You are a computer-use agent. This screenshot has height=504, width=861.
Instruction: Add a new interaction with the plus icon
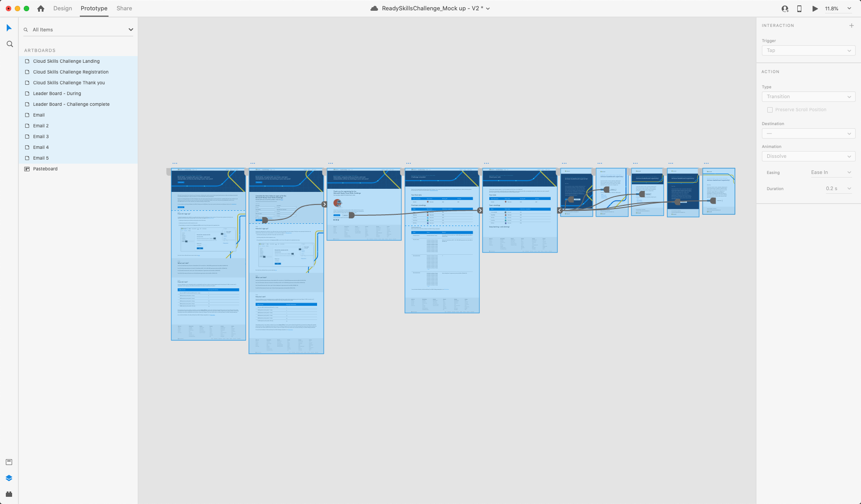pos(852,26)
